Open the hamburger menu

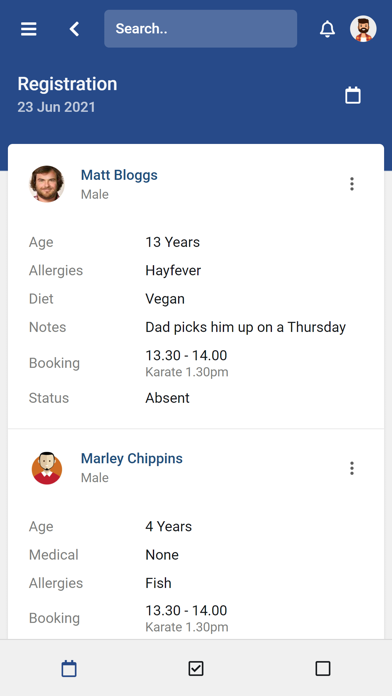pyautogui.click(x=29, y=29)
